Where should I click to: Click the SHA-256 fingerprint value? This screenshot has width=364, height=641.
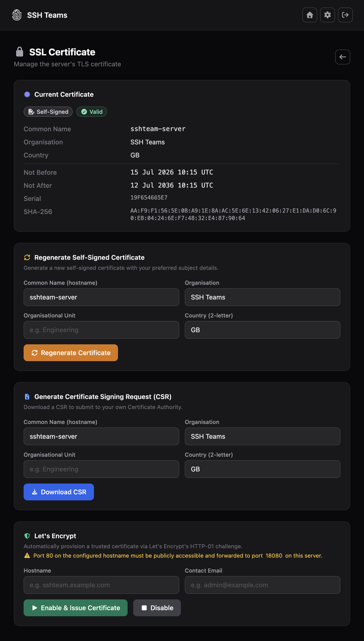(233, 214)
